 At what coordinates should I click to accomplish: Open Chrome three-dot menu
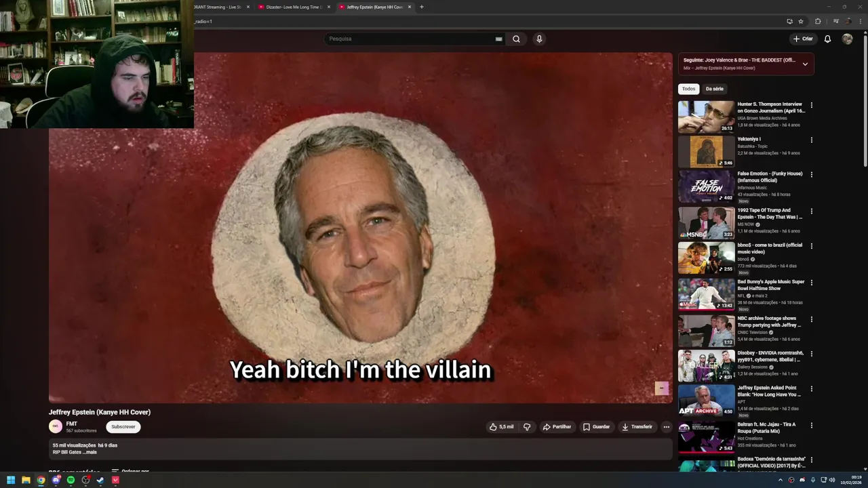pos(861,21)
